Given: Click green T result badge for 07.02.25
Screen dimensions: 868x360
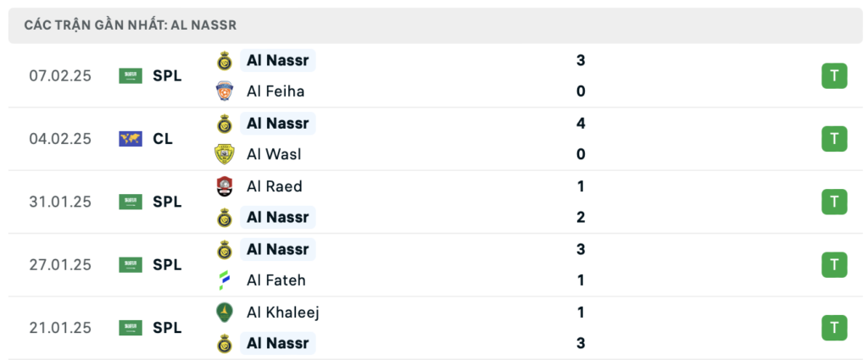Looking at the screenshot, I should click(834, 75).
